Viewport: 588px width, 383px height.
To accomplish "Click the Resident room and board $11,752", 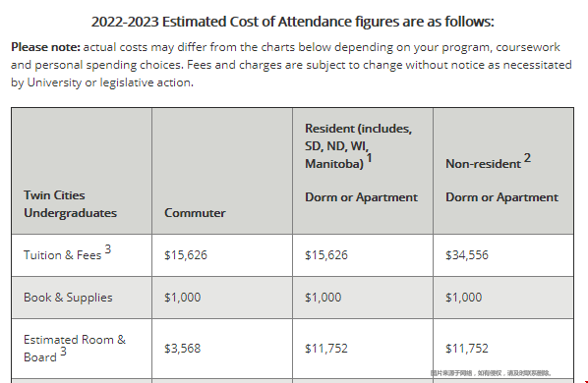I will 326,349.
